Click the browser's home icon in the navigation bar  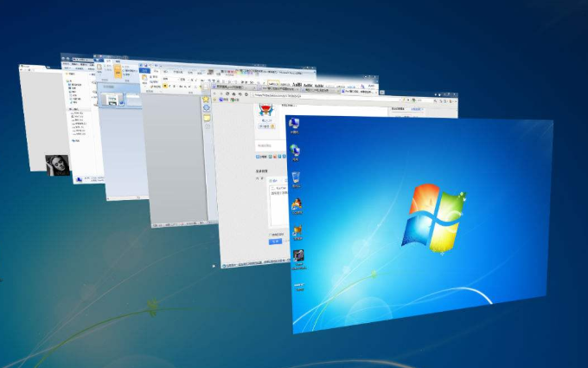tap(233, 94)
